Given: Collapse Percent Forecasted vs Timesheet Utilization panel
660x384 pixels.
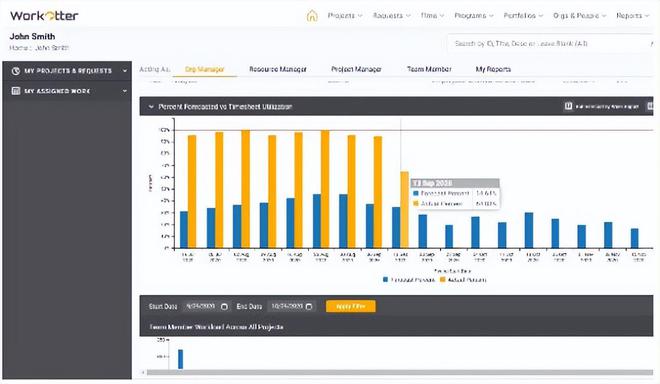Looking at the screenshot, I should click(151, 107).
